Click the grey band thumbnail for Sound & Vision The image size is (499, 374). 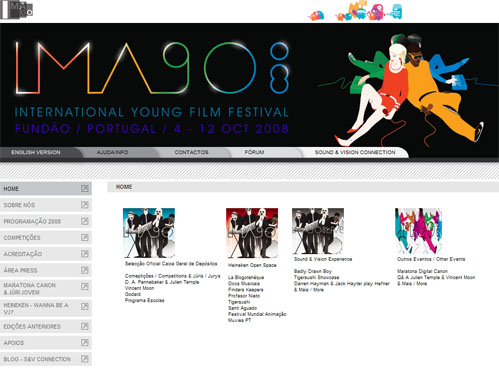pyautogui.click(x=318, y=231)
